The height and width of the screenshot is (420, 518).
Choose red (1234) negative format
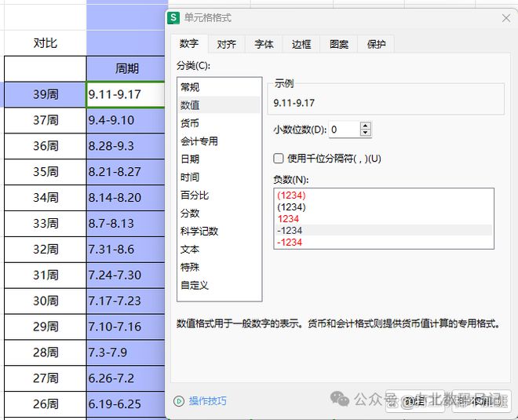pos(384,195)
